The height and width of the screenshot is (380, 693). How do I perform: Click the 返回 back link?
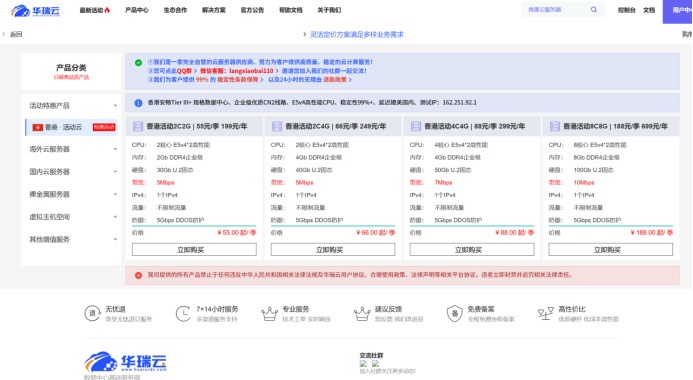[x=16, y=34]
